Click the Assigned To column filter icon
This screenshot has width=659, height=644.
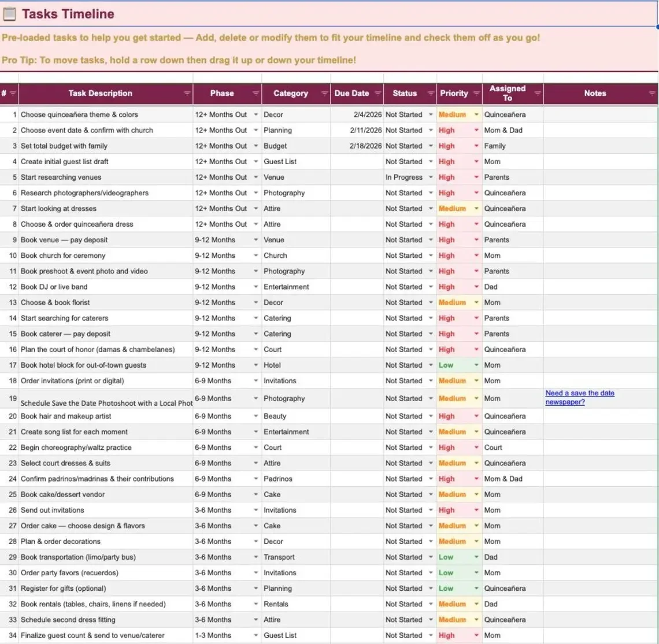click(x=538, y=93)
